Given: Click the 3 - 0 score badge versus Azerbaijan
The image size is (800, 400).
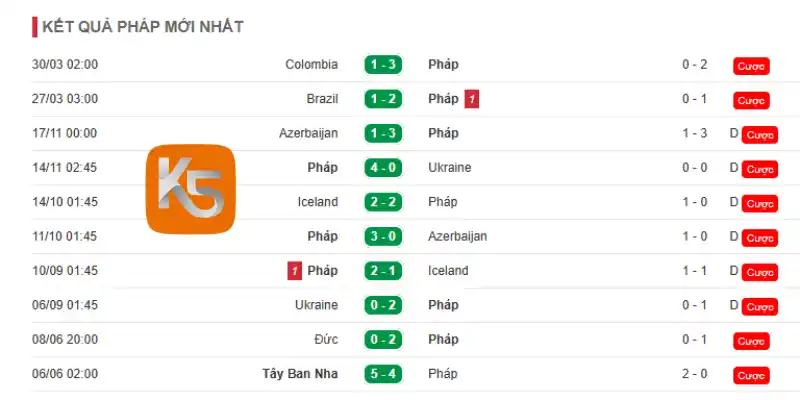Looking at the screenshot, I should click(383, 236).
